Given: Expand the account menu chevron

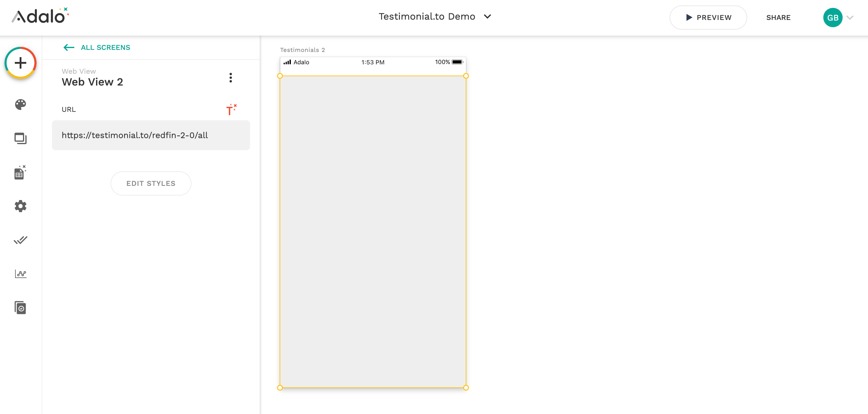Looking at the screenshot, I should [850, 18].
